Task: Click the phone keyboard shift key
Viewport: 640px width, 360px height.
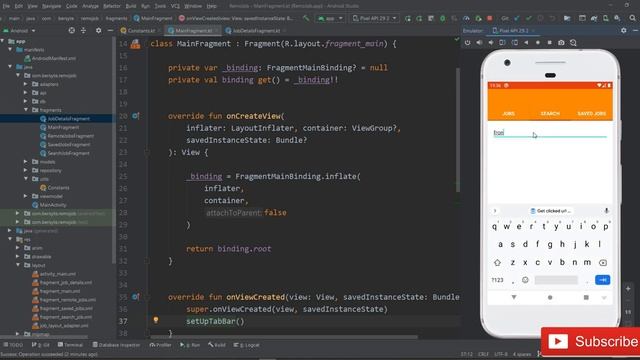Action: coord(497,263)
